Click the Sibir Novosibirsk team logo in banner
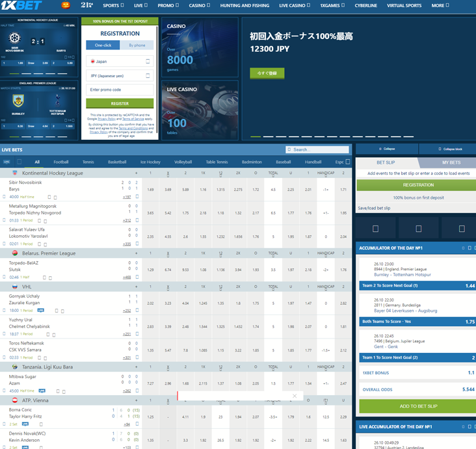Screen dimensions: 476x449 coord(14,38)
